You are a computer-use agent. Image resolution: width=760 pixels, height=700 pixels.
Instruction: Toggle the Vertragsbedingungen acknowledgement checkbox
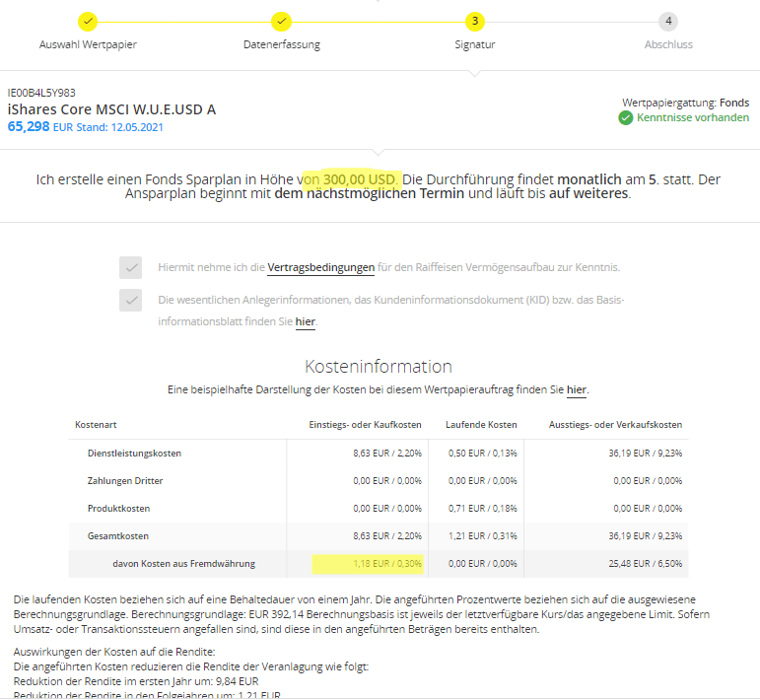130,267
